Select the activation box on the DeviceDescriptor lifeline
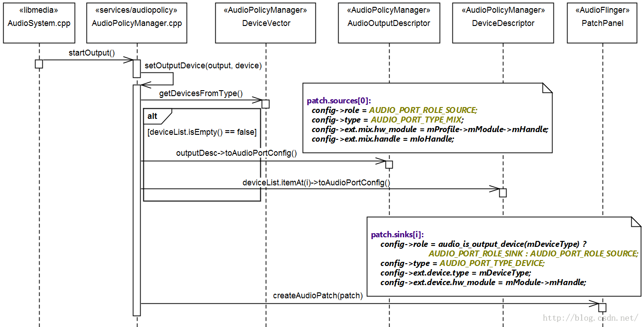Viewport: 644px width, 327px height. [503, 193]
